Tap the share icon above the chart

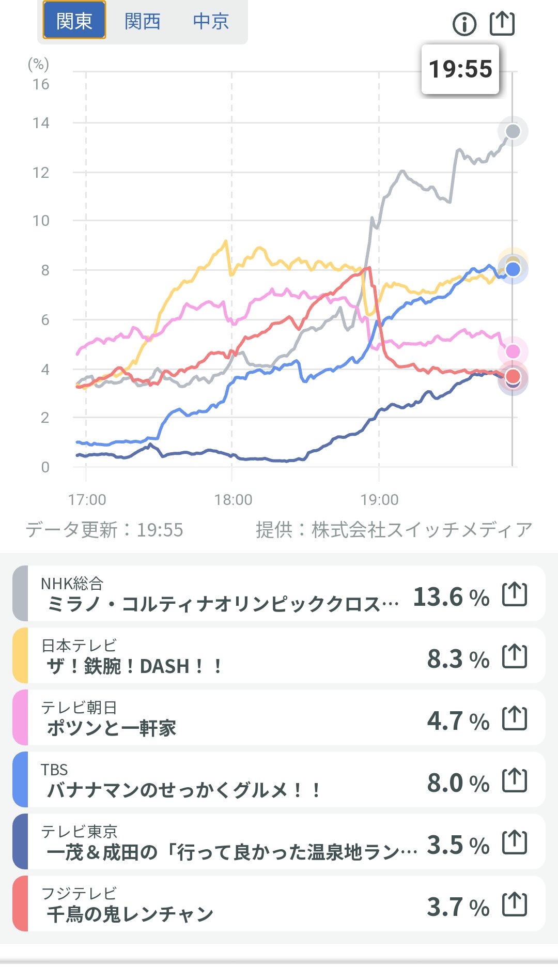pyautogui.click(x=502, y=23)
